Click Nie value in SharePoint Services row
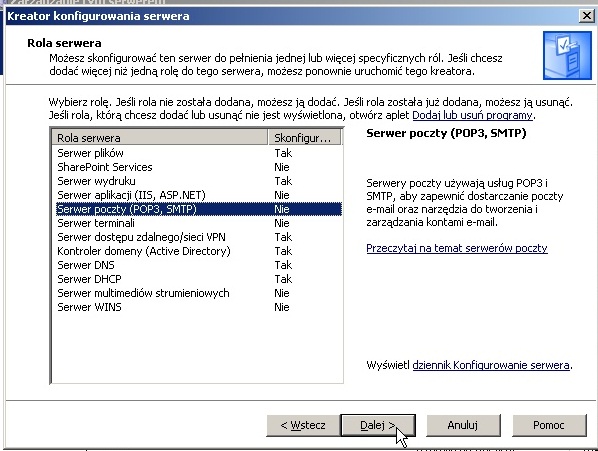This screenshot has width=598, height=451. click(282, 167)
